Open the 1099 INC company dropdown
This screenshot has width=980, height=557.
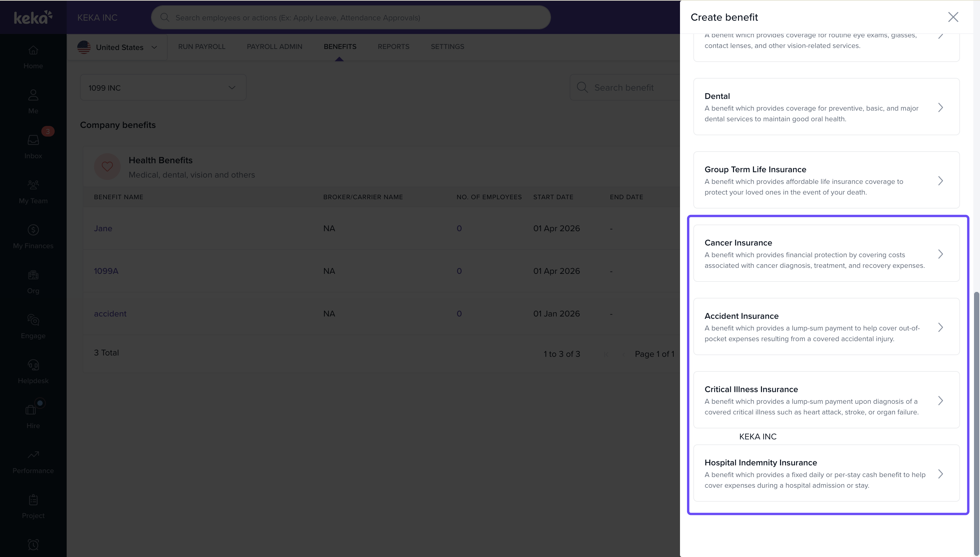tap(163, 88)
